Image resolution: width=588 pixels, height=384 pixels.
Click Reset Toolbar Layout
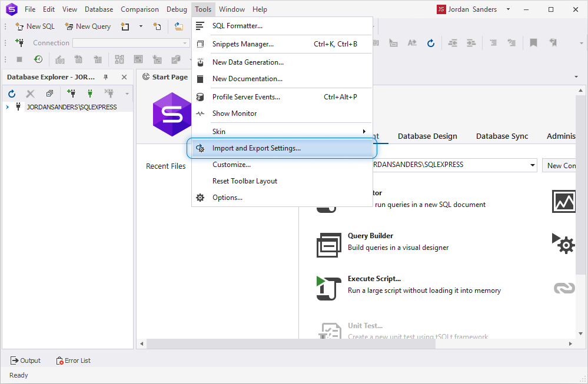(x=282, y=181)
